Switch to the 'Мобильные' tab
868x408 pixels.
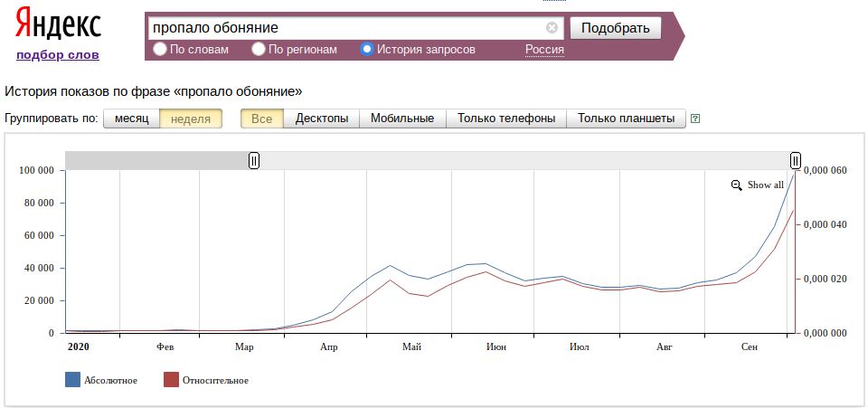click(x=402, y=119)
